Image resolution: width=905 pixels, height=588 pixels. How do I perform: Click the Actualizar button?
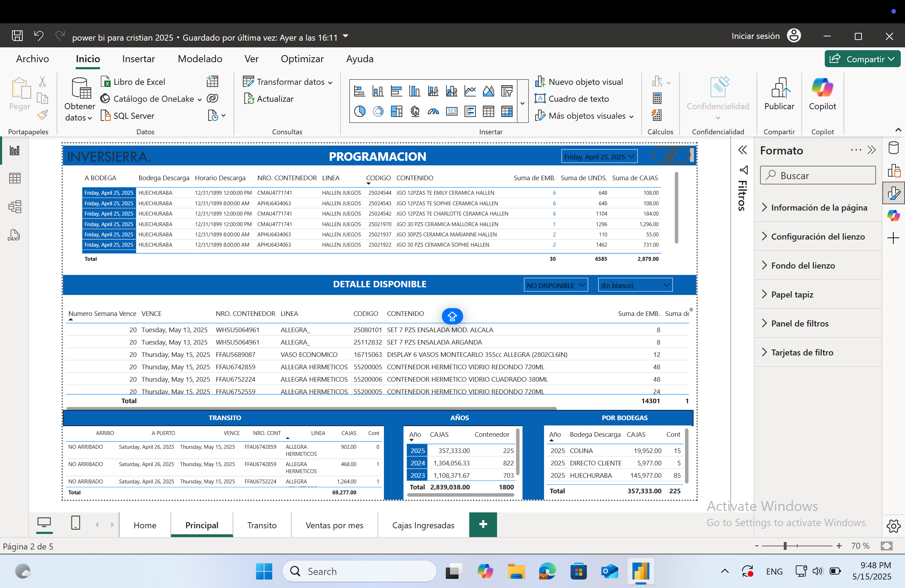pos(269,99)
